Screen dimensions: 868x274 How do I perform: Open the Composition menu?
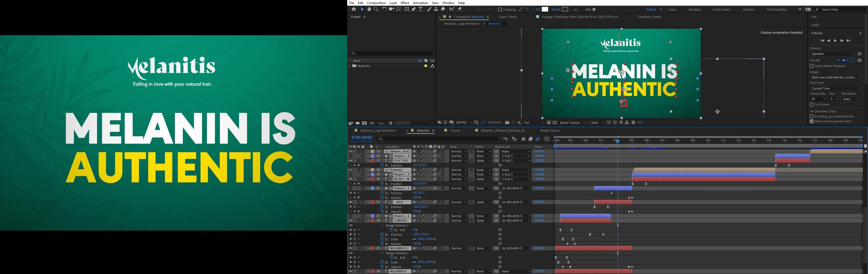[376, 3]
